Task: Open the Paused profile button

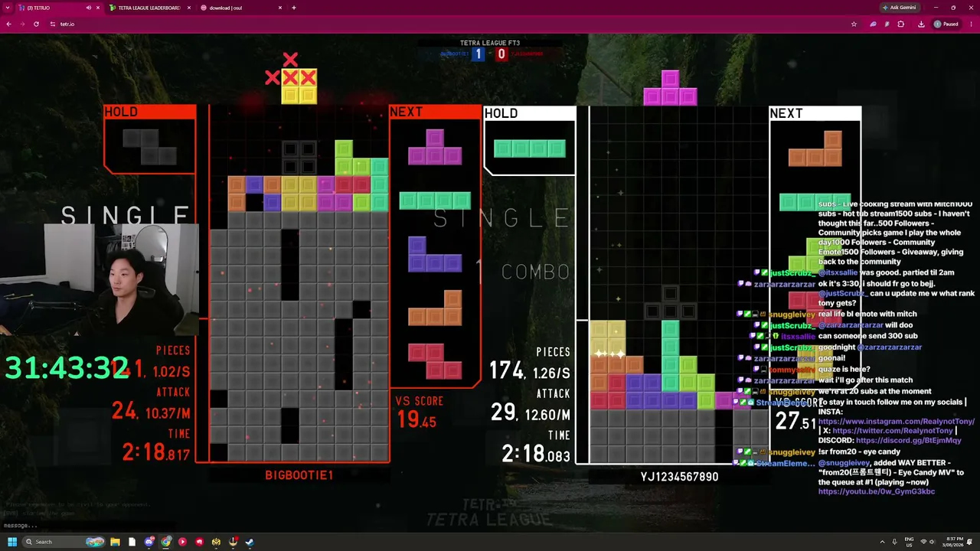Action: point(946,24)
